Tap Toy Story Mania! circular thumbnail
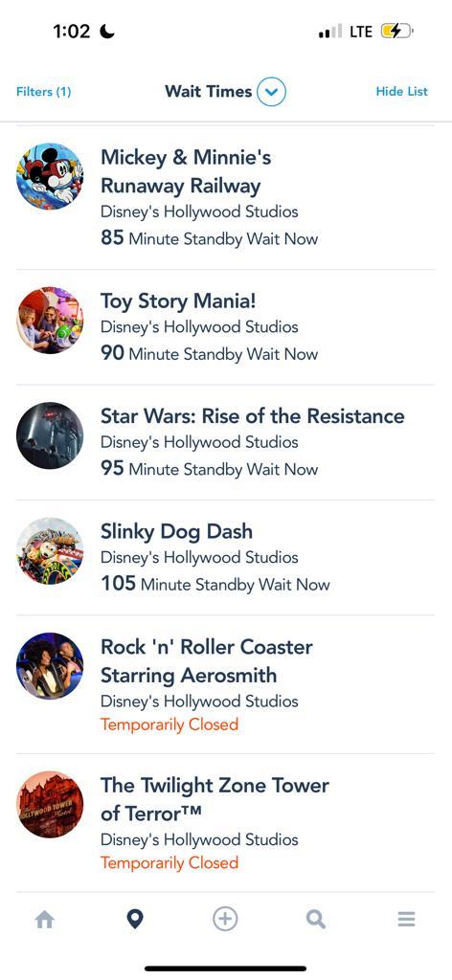Viewport: 452px width, 980px height. point(50,320)
